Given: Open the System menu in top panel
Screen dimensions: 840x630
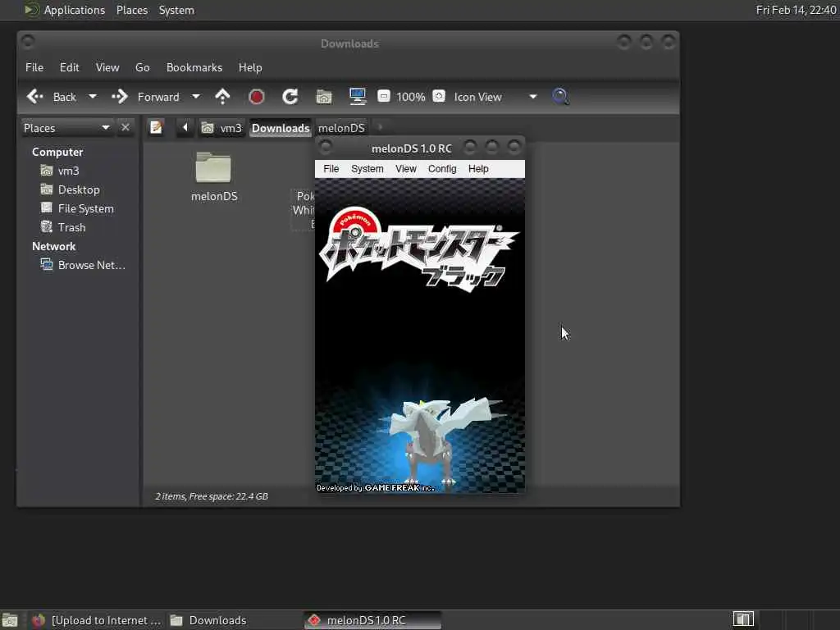Looking at the screenshot, I should pyautogui.click(x=176, y=10).
